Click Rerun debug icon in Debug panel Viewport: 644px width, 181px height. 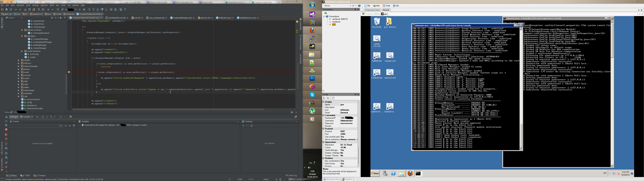6,117
